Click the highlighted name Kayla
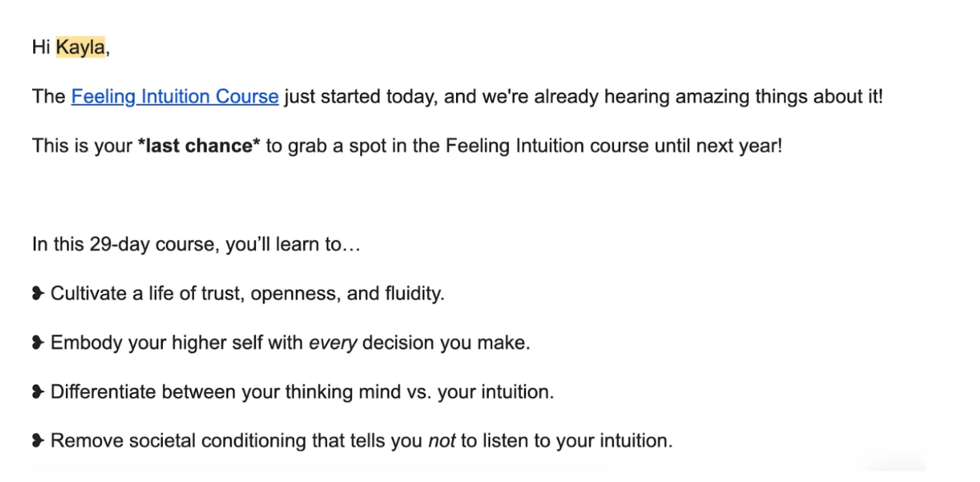 (x=80, y=48)
